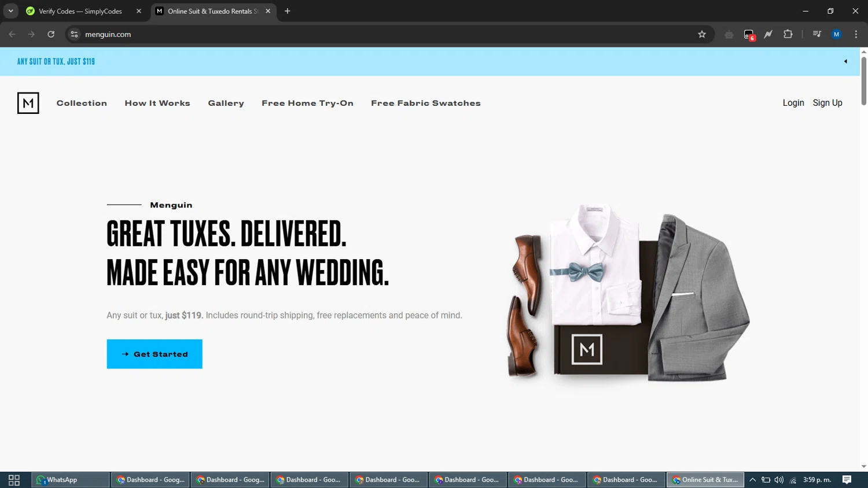Switch to the Verify Codes — SimplyCodes tab
868x488 pixels.
point(84,11)
